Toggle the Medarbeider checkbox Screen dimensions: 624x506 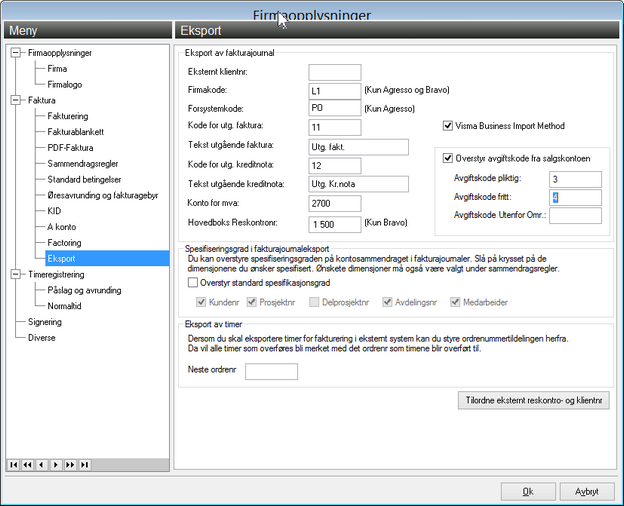455,302
